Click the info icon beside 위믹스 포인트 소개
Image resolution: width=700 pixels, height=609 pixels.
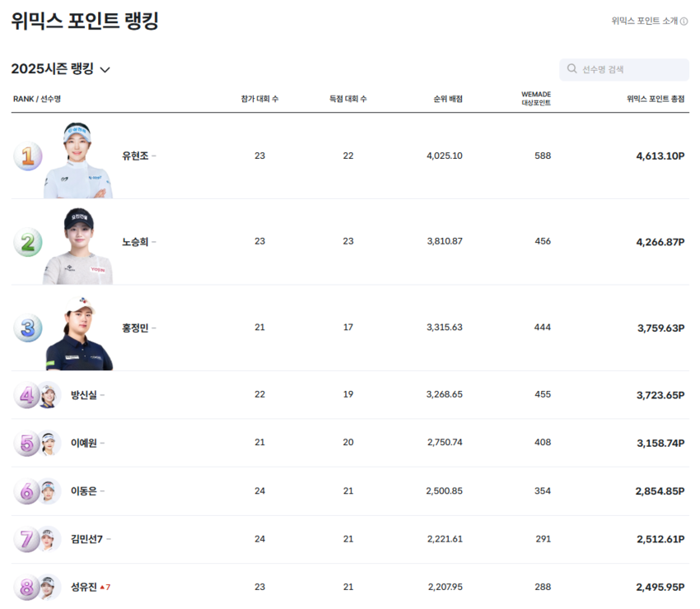[684, 21]
